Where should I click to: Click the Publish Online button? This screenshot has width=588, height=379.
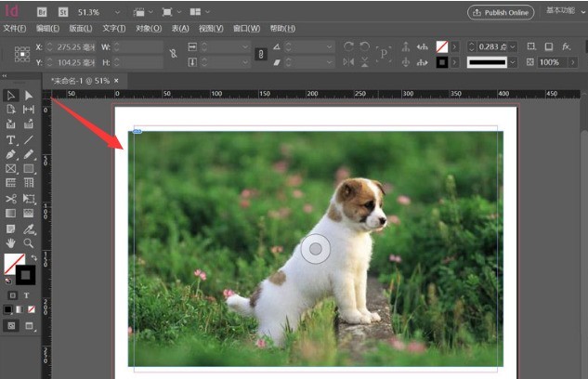(501, 12)
